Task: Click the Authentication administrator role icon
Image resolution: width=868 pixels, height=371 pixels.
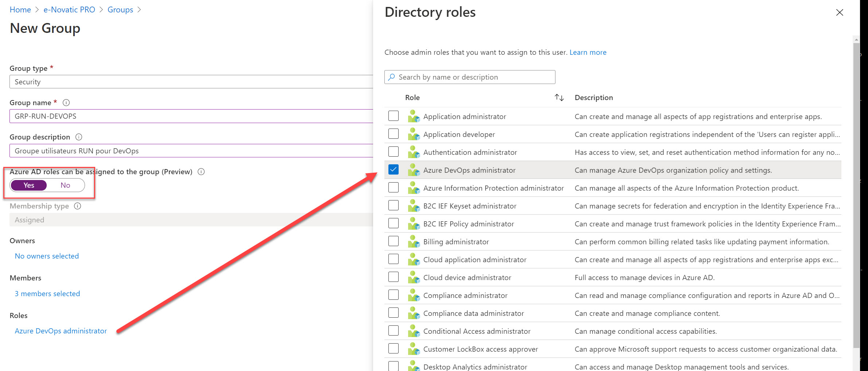Action: [x=414, y=152]
